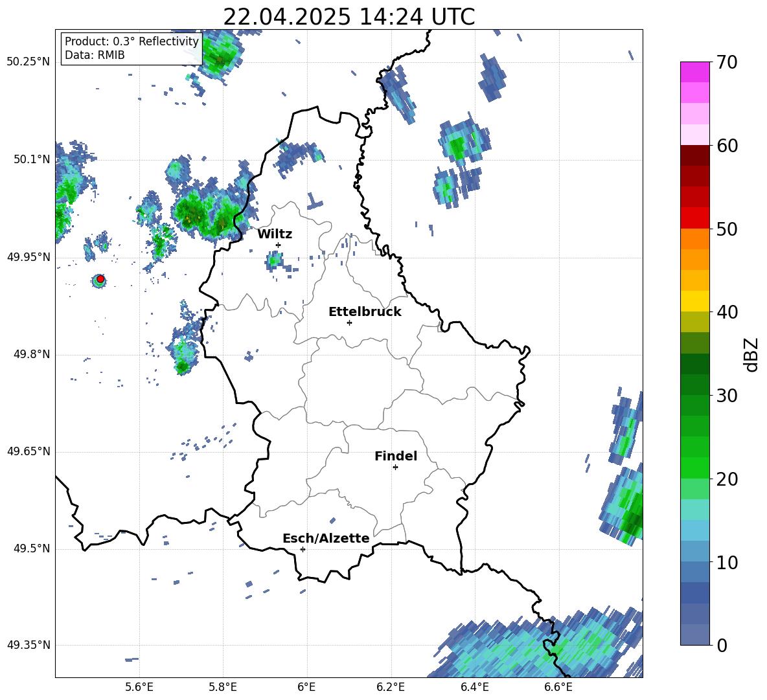Click the 50.25°N latitude label

29,62
